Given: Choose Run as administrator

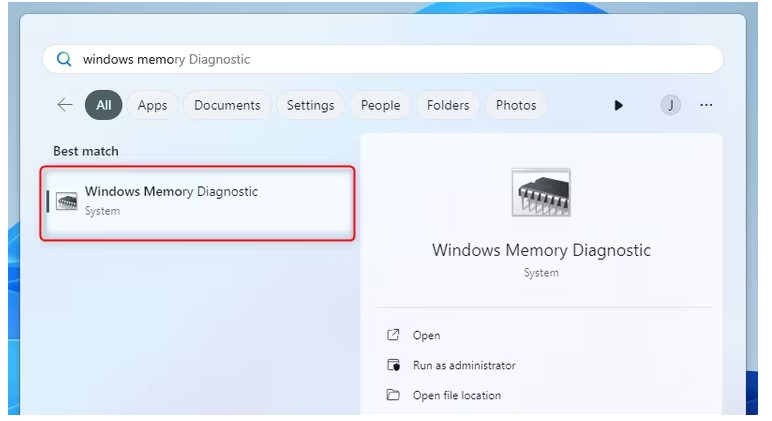Looking at the screenshot, I should 464,365.
